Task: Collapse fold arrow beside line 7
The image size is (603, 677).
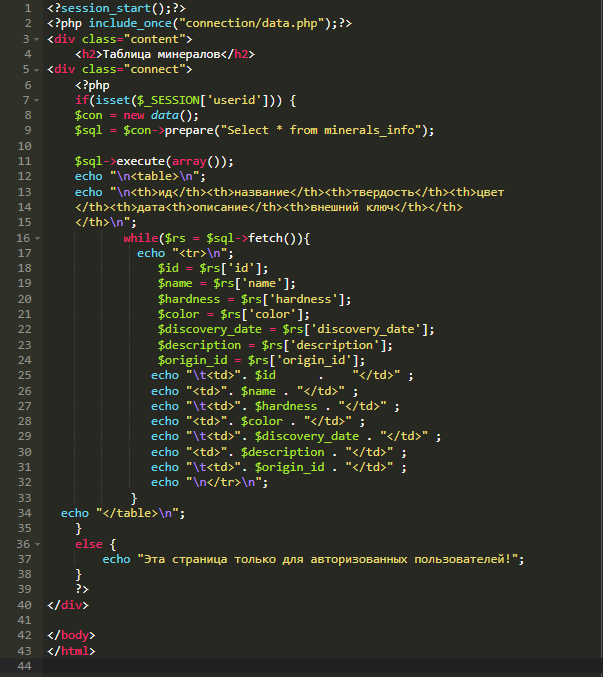Action: pos(37,101)
